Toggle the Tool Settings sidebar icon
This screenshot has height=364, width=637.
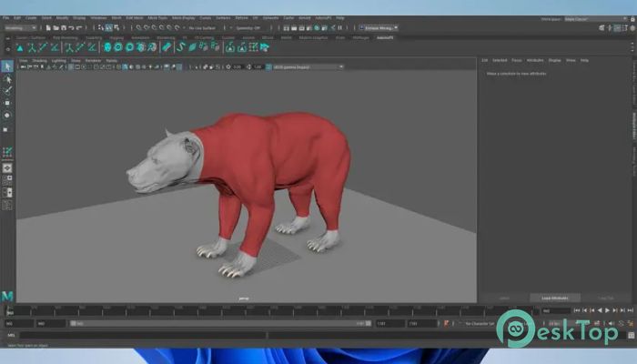tap(625, 27)
